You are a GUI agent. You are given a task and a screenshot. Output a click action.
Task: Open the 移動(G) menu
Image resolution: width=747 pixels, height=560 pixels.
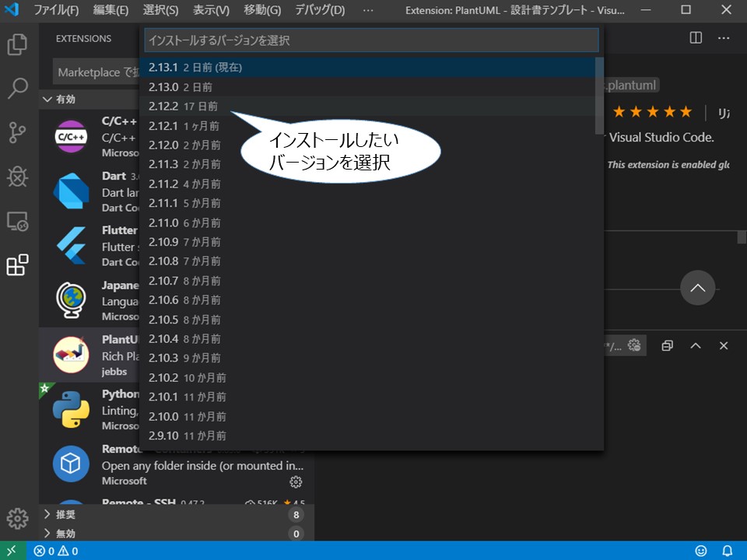262,10
